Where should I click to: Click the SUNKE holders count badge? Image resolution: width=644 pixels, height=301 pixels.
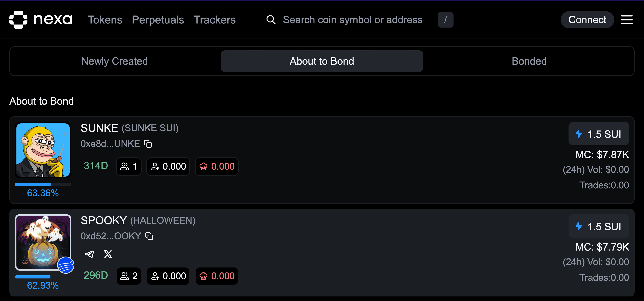pos(129,167)
